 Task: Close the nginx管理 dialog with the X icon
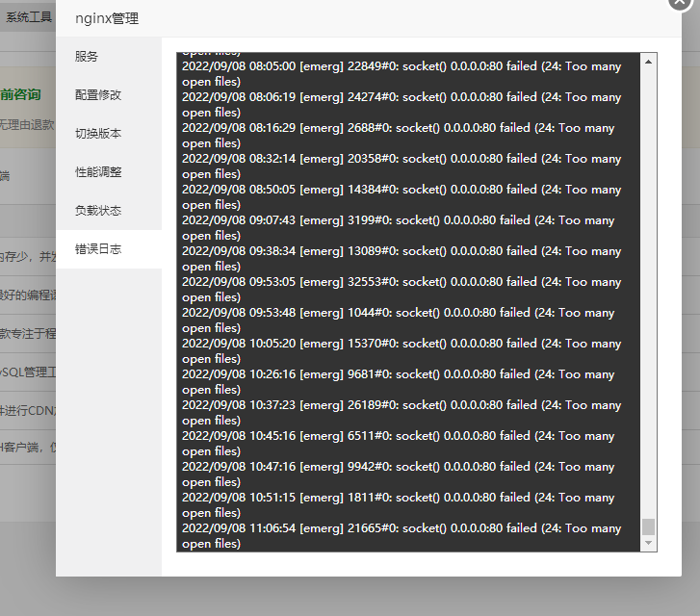point(680,2)
